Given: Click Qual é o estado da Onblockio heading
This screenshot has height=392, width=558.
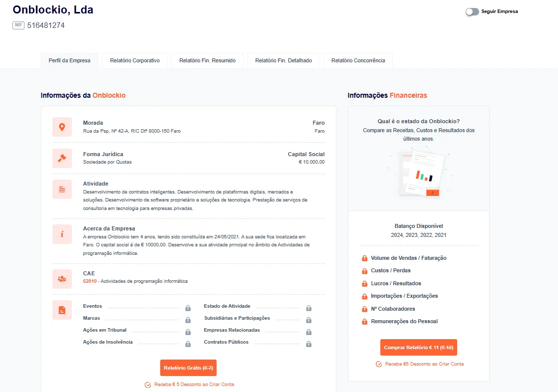Looking at the screenshot, I should tap(418, 121).
